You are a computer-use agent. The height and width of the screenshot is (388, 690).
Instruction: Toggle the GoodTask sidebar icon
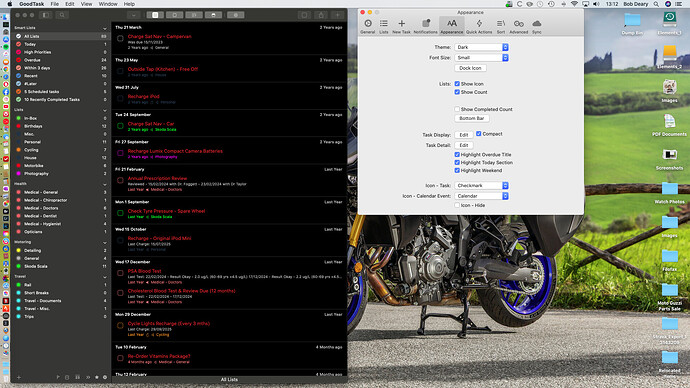coord(46,15)
